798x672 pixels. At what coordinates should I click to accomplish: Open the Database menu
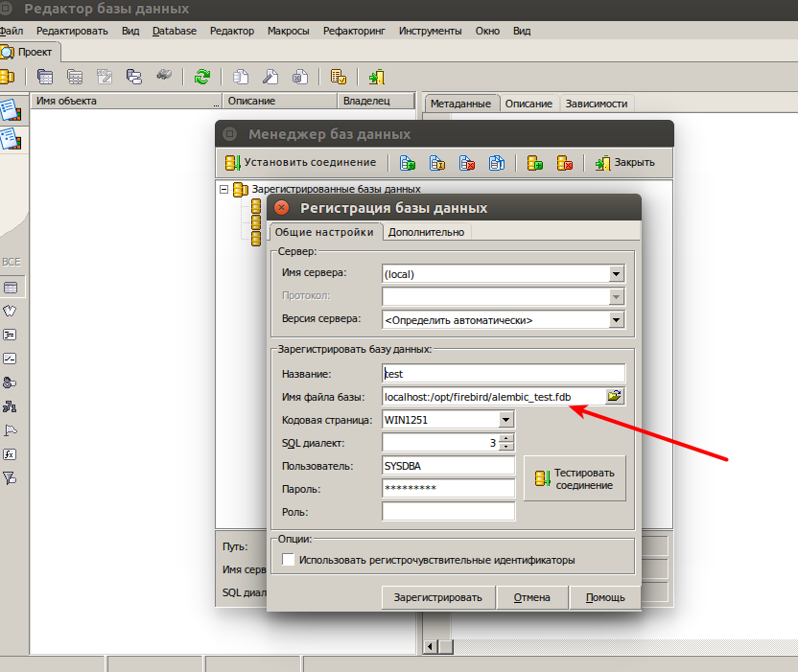[174, 31]
